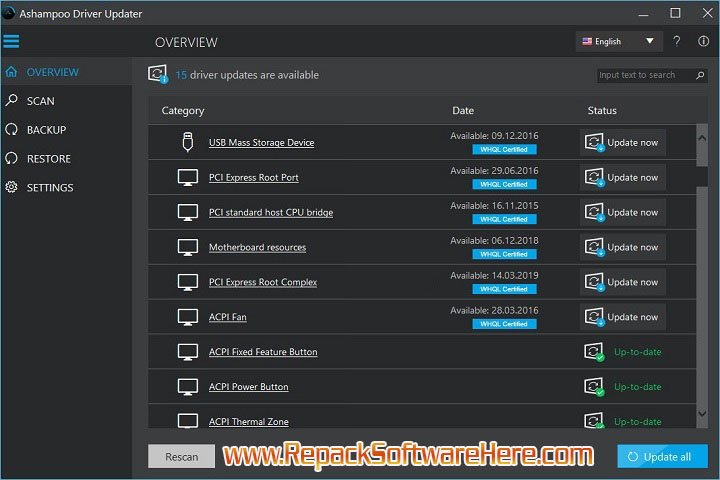Image resolution: width=720 pixels, height=480 pixels.
Task: Click monitor icon beside PCI Express Root Port
Action: pos(188,177)
